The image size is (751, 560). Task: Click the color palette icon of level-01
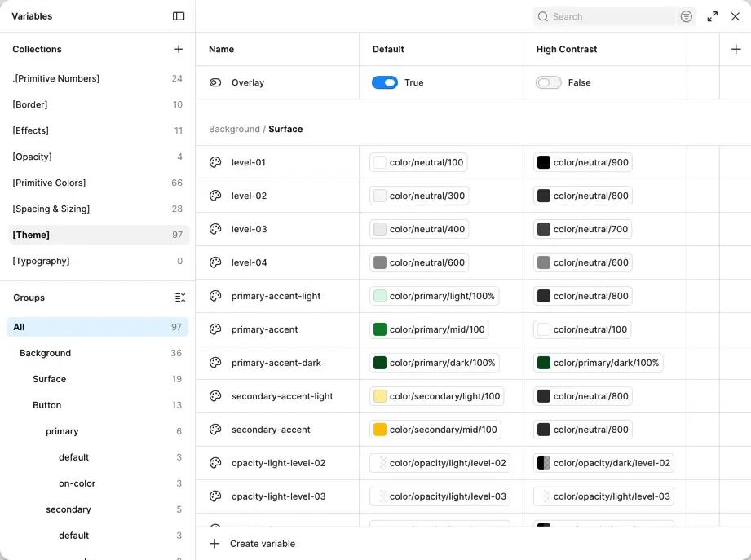click(x=215, y=162)
